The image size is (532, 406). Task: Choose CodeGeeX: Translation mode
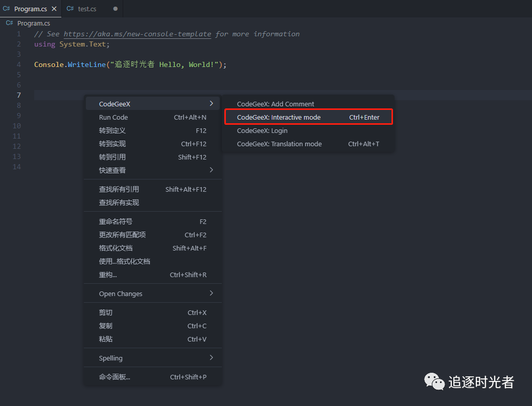tap(308, 144)
